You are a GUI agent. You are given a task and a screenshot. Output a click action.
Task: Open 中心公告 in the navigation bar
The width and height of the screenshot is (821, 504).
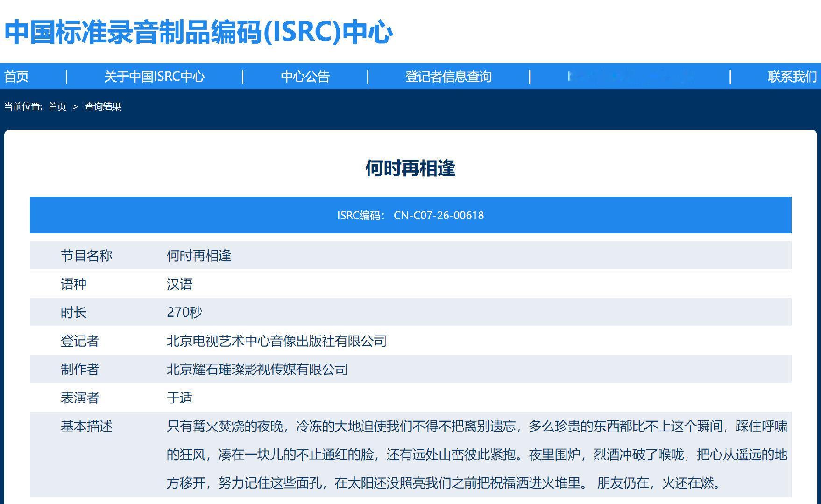(305, 77)
